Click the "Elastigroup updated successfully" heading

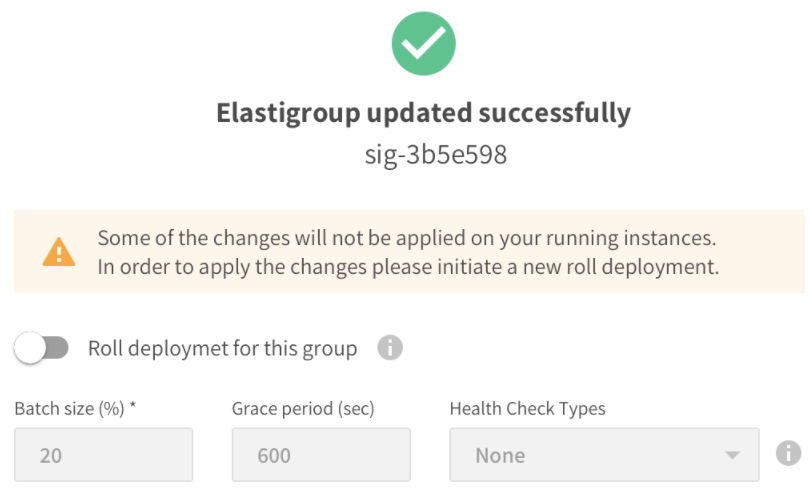point(423,113)
